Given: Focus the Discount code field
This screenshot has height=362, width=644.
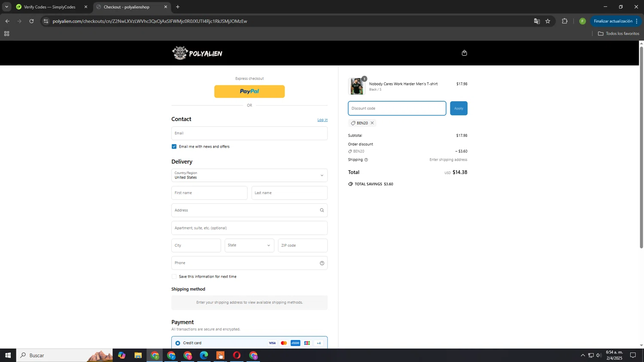Looking at the screenshot, I should [397, 109].
